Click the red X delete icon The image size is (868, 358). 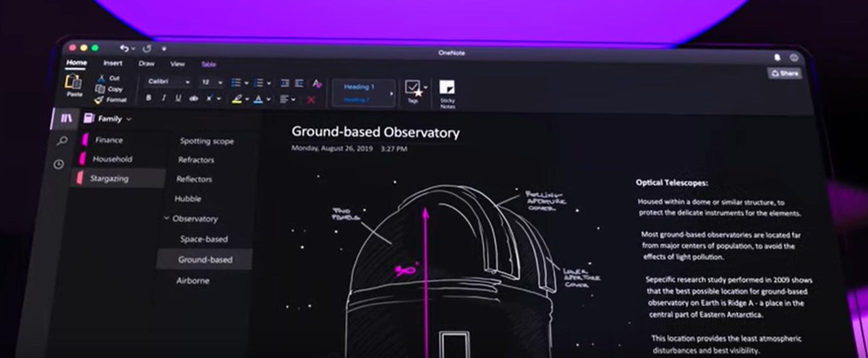click(x=312, y=100)
